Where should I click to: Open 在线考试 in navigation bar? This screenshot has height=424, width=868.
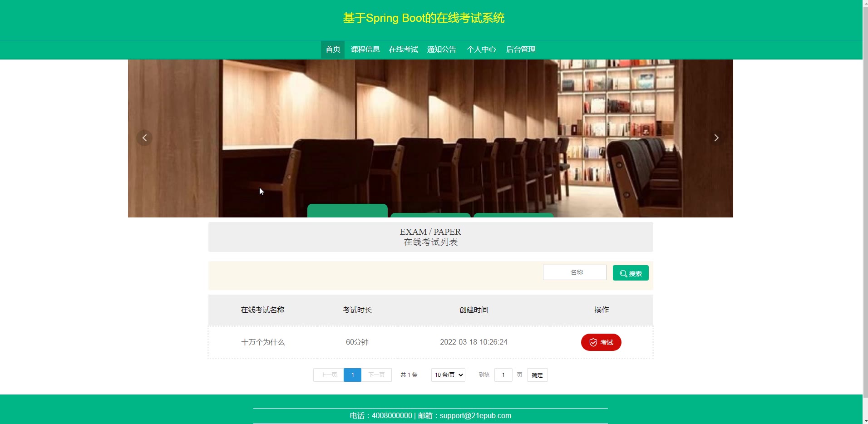403,49
